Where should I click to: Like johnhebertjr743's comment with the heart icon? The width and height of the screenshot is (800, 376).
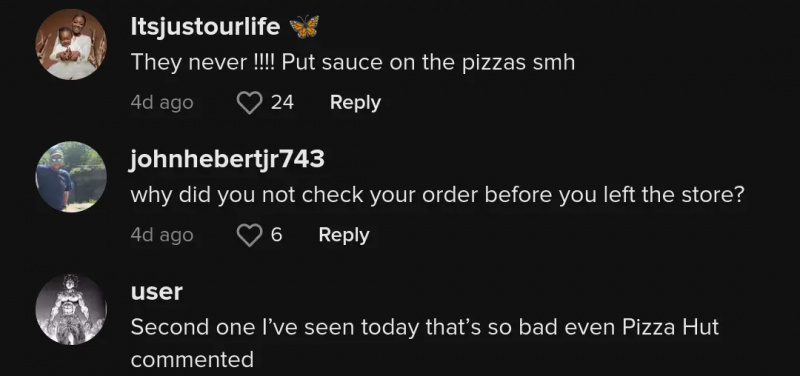click(x=249, y=236)
